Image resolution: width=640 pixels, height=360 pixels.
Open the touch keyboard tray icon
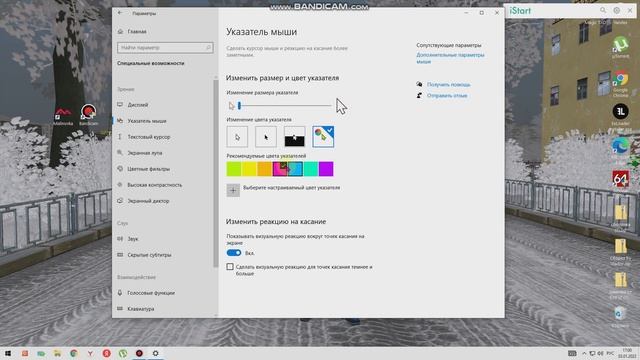coord(572,353)
